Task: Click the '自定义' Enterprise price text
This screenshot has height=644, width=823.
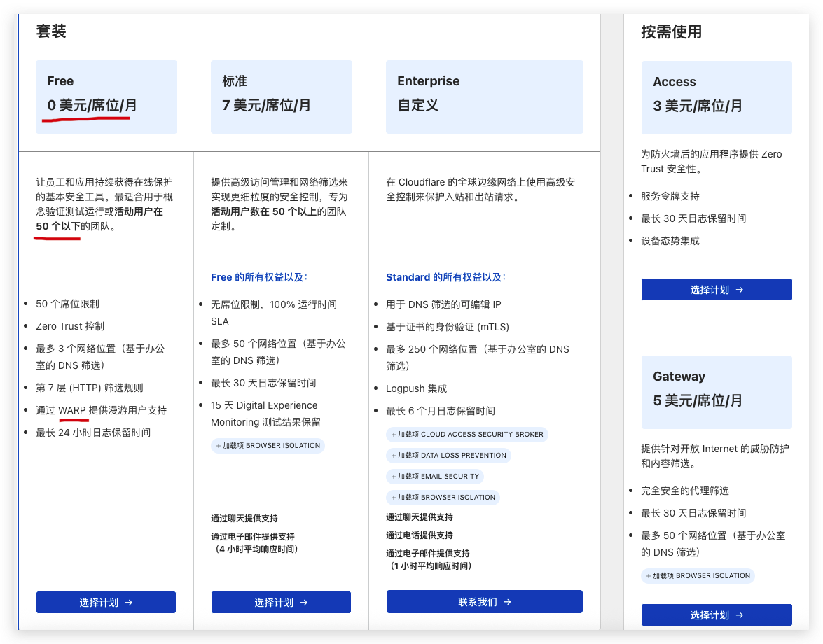Action: coord(417,106)
